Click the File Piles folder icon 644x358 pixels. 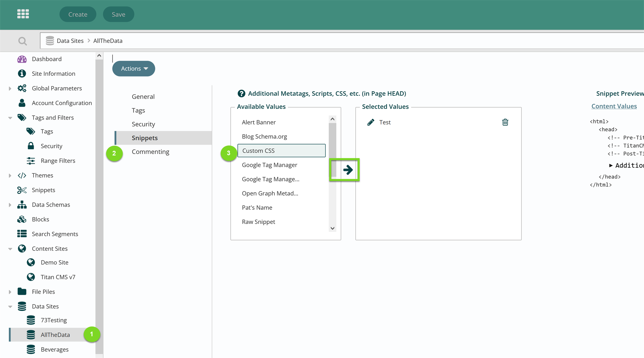(22, 291)
